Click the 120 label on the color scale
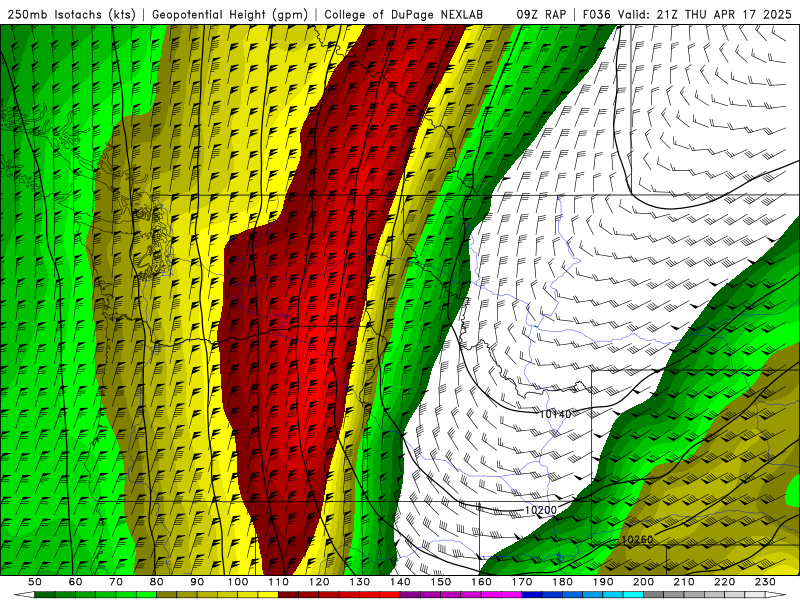800x600 pixels. pyautogui.click(x=319, y=582)
